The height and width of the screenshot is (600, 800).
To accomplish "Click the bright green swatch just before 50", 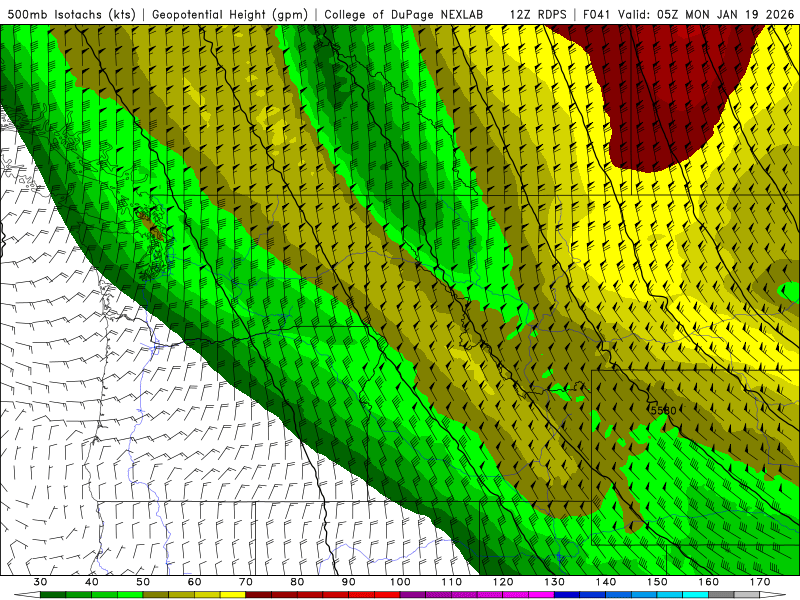I will [130, 595].
